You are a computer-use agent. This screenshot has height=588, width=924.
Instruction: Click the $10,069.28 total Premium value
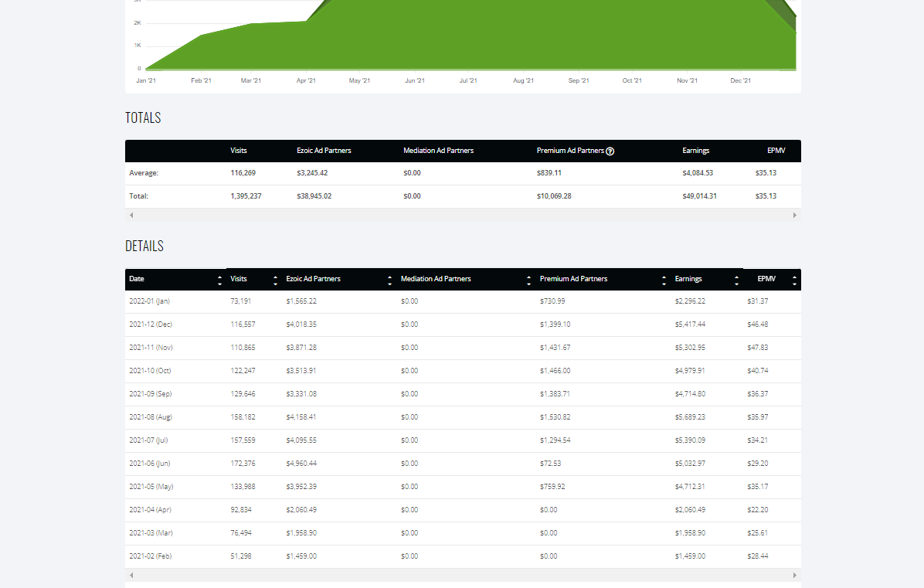click(x=554, y=196)
